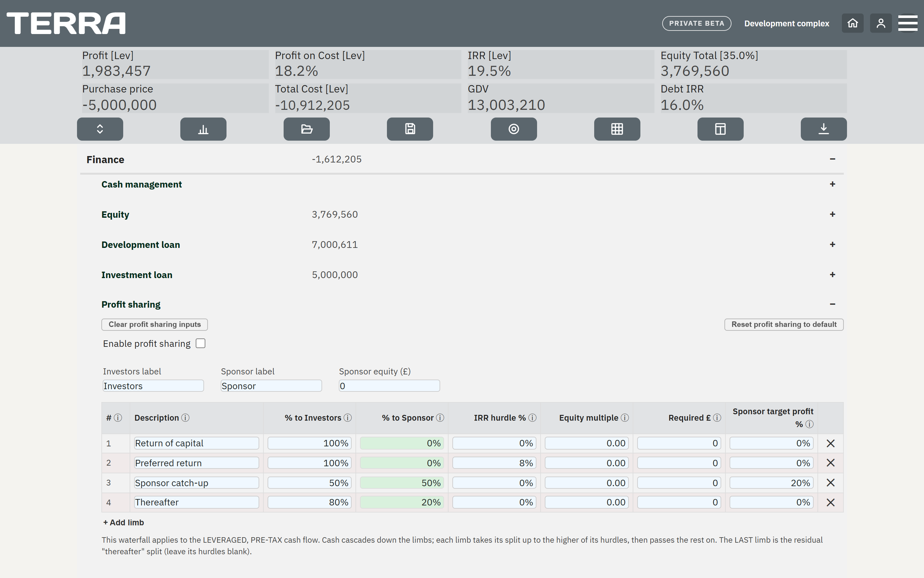Remove the Thereafter limb
This screenshot has width=924, height=578.
coord(830,502)
